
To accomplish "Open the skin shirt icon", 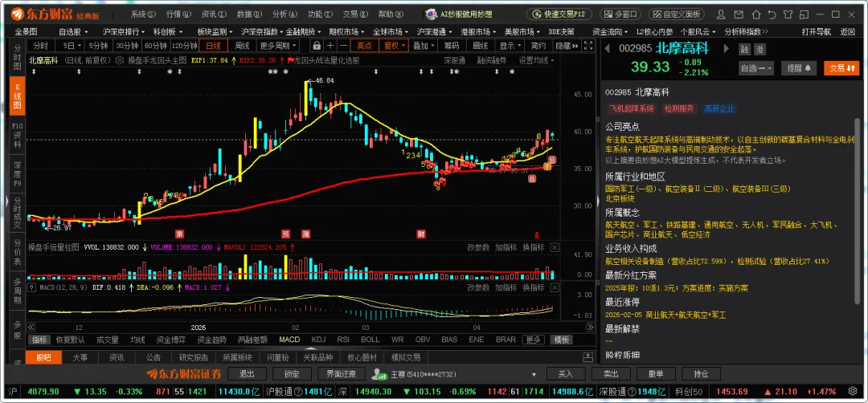I will (x=789, y=14).
